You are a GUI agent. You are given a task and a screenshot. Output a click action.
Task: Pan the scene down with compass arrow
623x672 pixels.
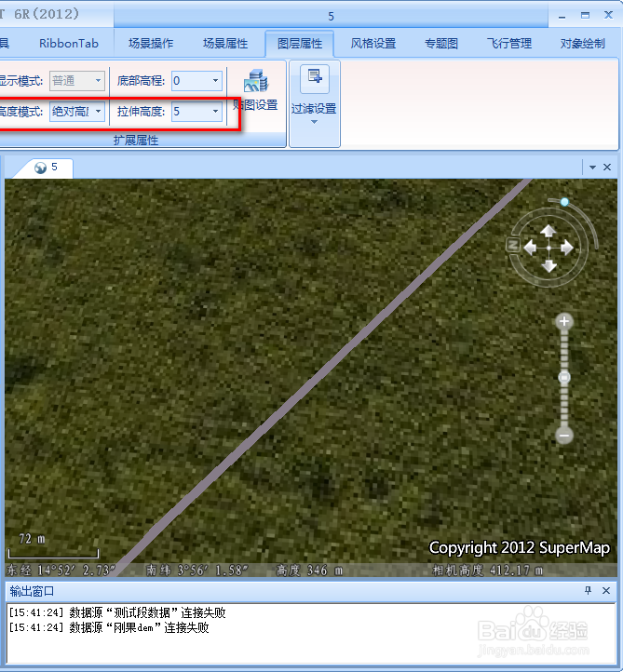(x=549, y=265)
